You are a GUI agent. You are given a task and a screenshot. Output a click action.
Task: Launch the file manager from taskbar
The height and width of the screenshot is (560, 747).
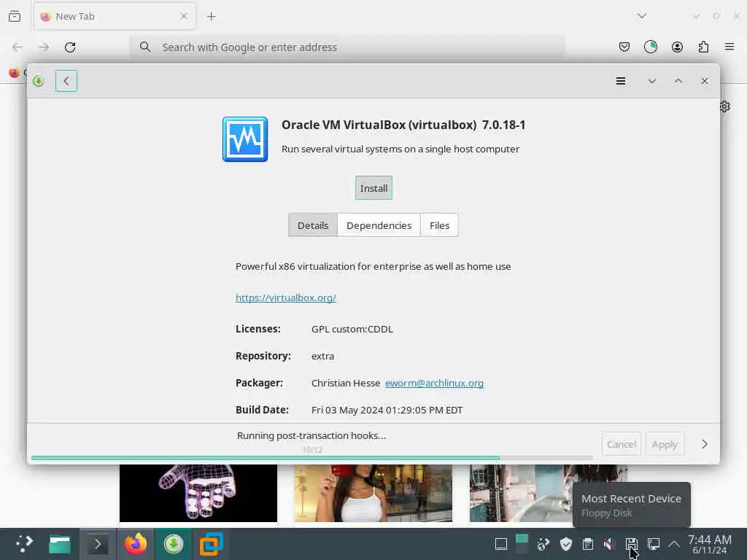pyautogui.click(x=60, y=544)
